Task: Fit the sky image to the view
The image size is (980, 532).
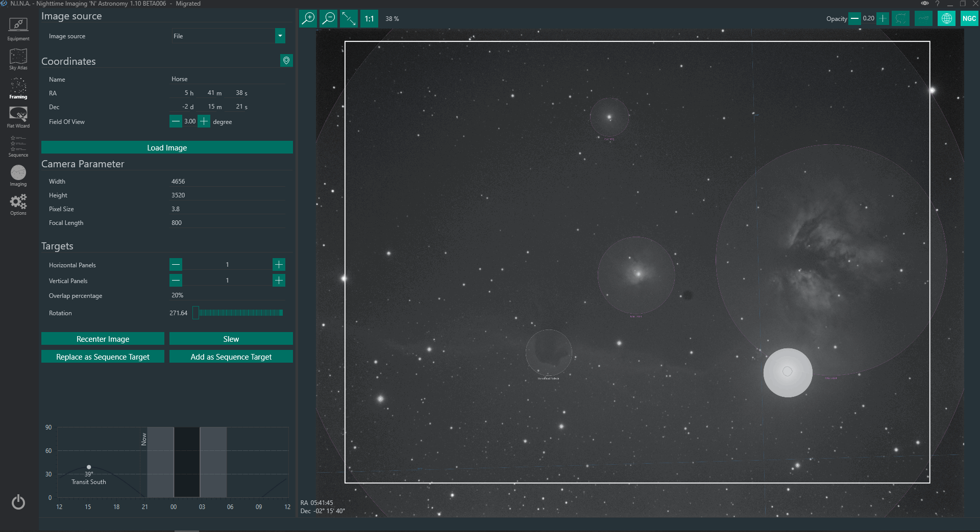Action: tap(349, 19)
